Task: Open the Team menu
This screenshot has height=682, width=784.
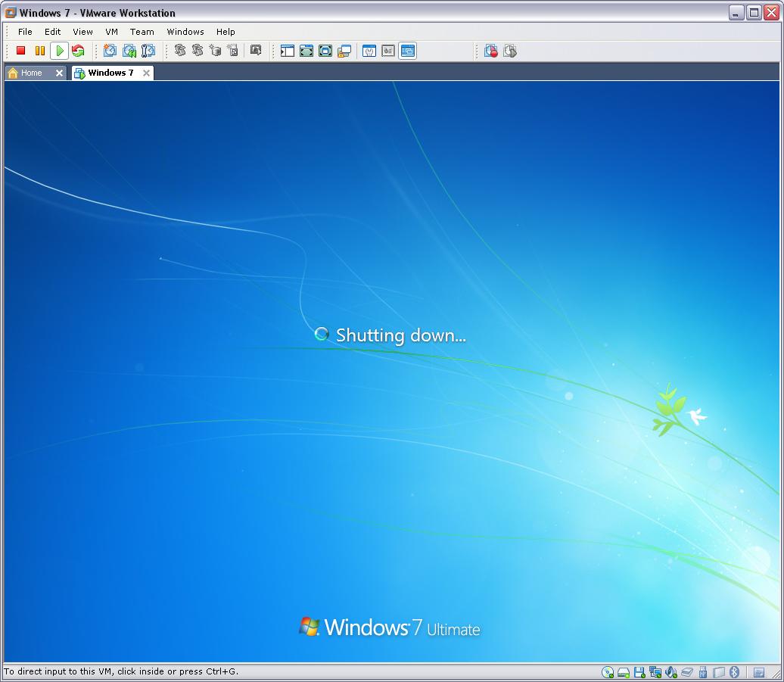Action: pos(142,32)
